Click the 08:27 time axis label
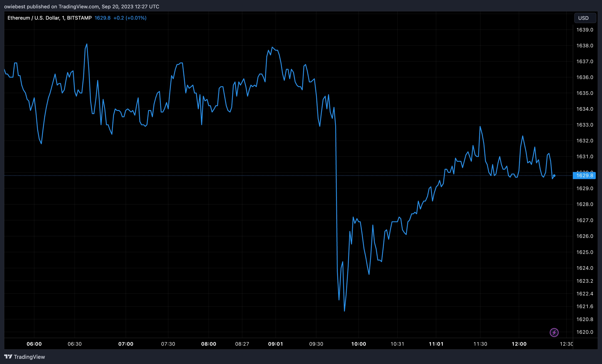Image resolution: width=602 pixels, height=364 pixels. (x=242, y=344)
